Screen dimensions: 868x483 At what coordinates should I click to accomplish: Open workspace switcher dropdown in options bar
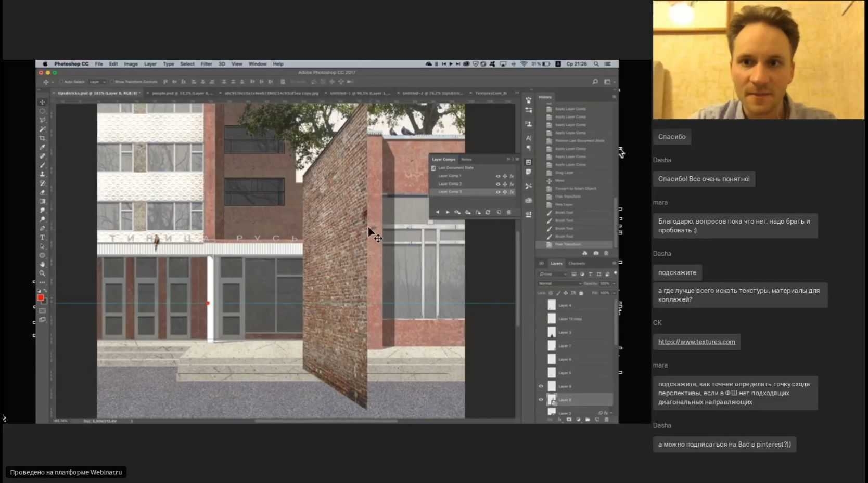609,82
